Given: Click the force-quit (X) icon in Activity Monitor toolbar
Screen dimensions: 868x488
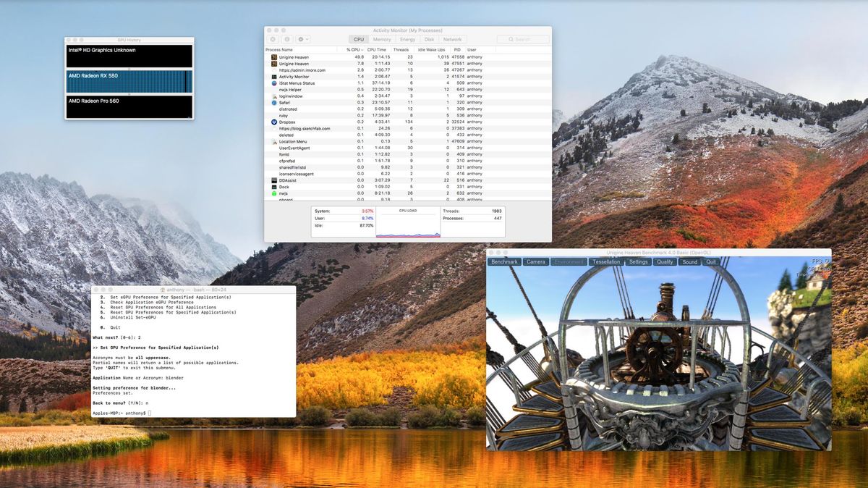Looking at the screenshot, I should 273,38.
